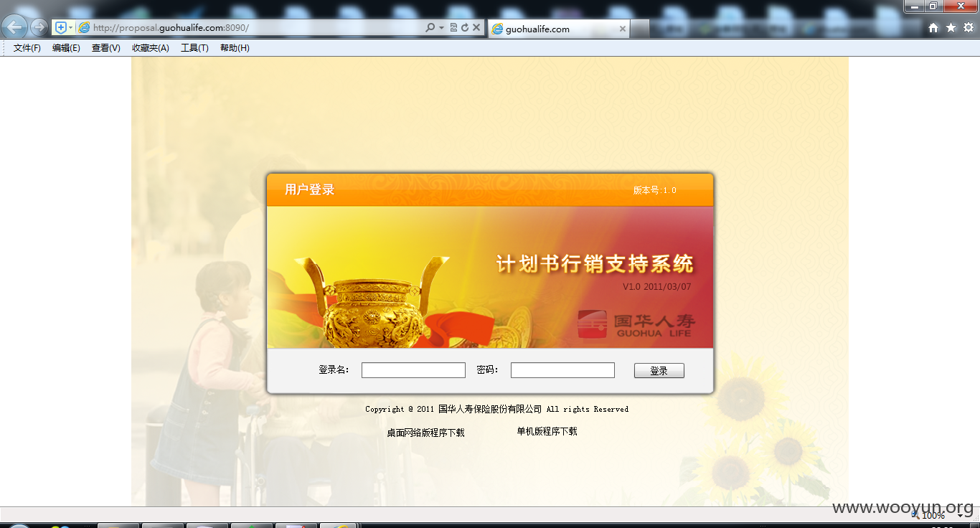Click the V1.0 2011/03/07 version date text

(x=656, y=287)
